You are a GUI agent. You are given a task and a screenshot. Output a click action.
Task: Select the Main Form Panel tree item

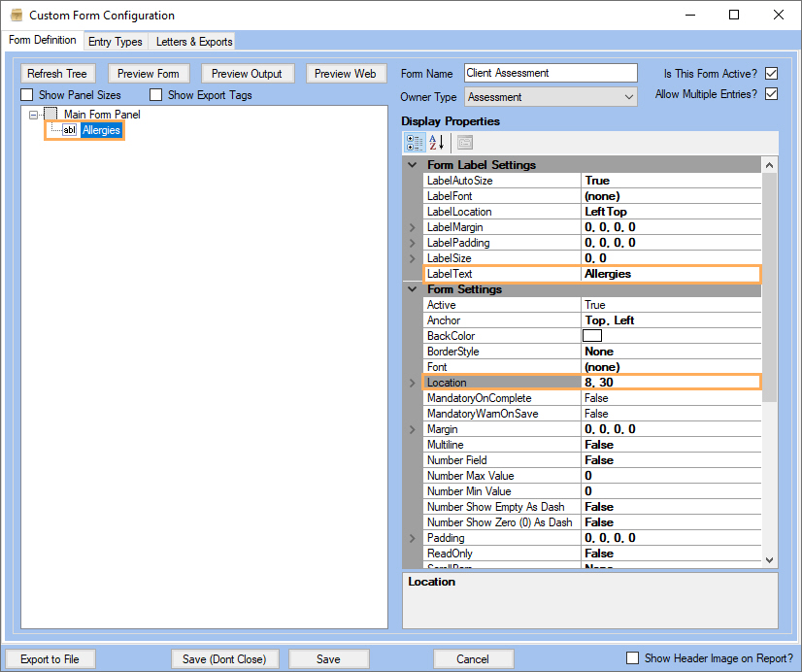102,114
